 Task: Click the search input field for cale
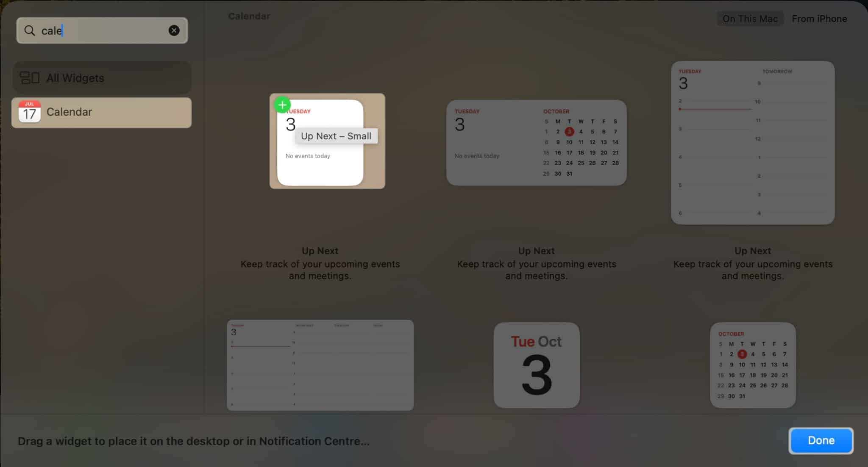click(102, 30)
